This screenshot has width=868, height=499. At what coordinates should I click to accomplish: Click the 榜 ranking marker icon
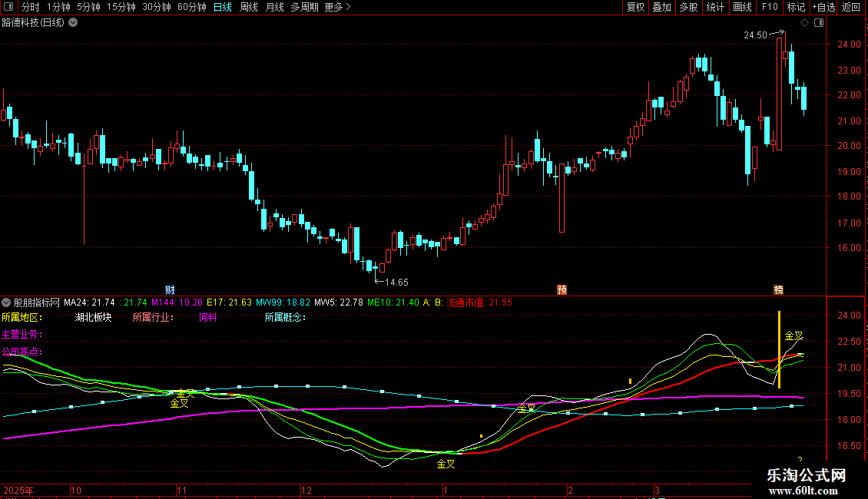pos(779,289)
